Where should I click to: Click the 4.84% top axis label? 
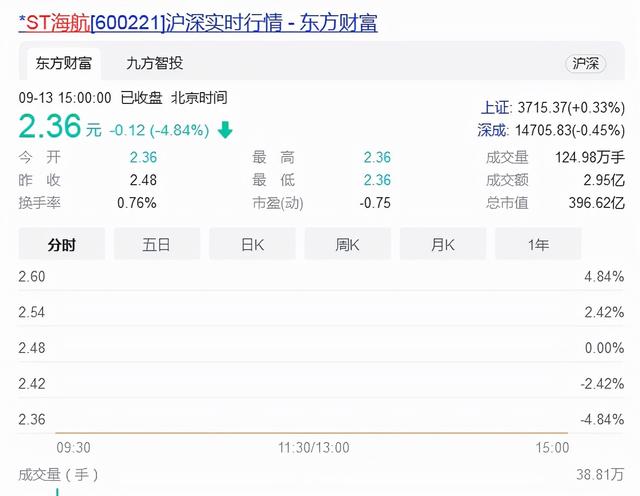click(604, 277)
